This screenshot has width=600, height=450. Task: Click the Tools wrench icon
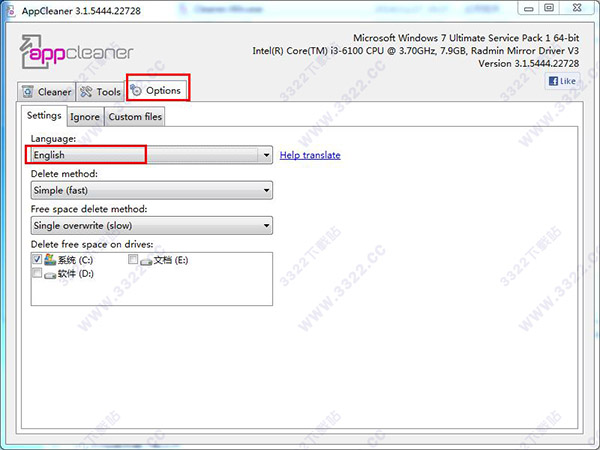(x=86, y=92)
